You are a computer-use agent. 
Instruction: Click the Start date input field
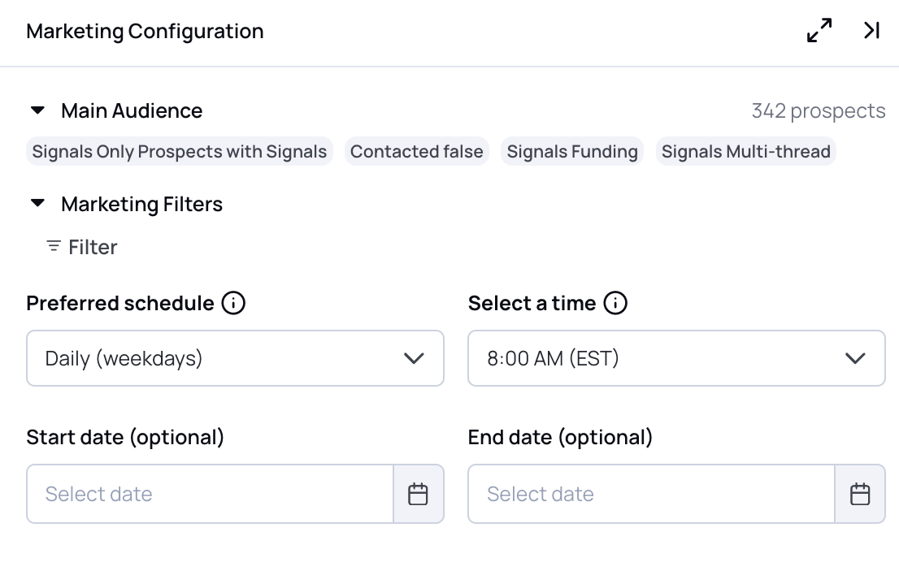coord(210,494)
